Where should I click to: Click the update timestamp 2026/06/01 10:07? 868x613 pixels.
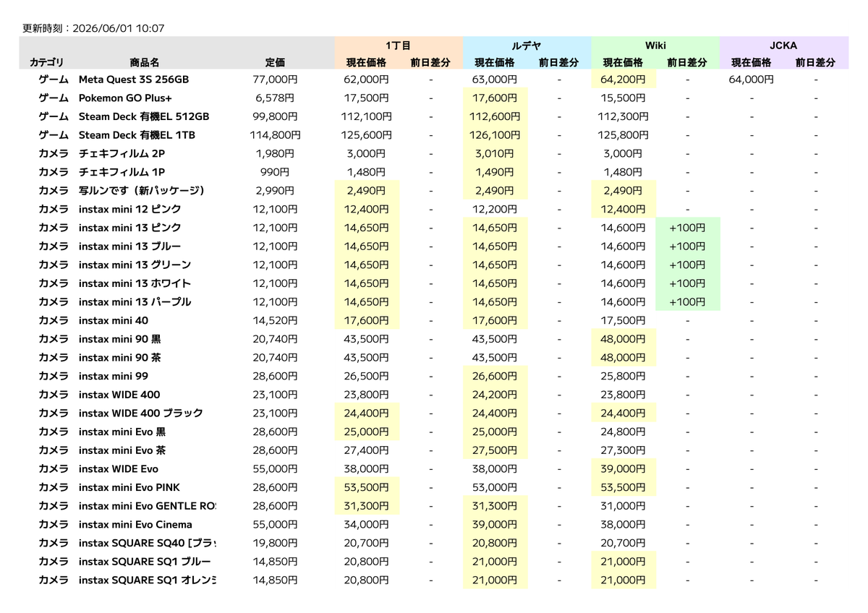tap(118, 29)
